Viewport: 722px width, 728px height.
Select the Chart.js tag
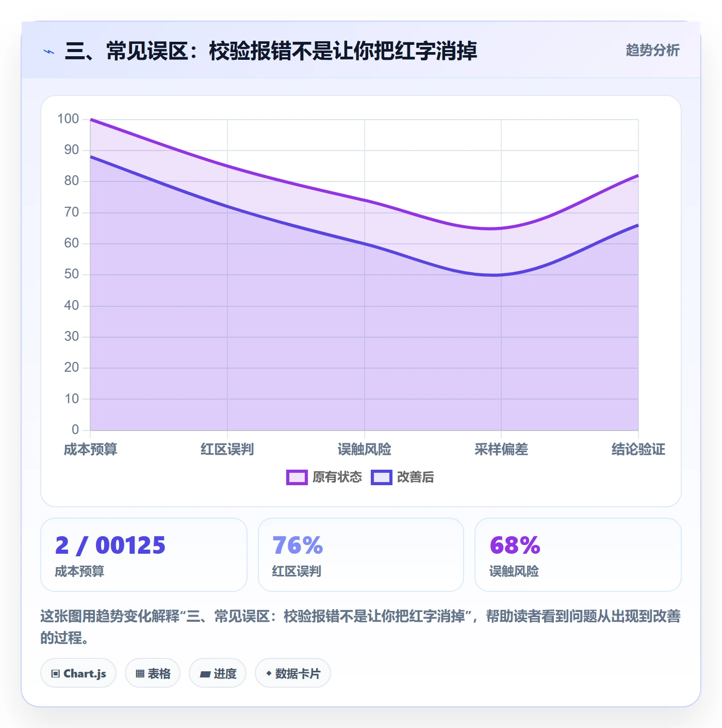78,673
